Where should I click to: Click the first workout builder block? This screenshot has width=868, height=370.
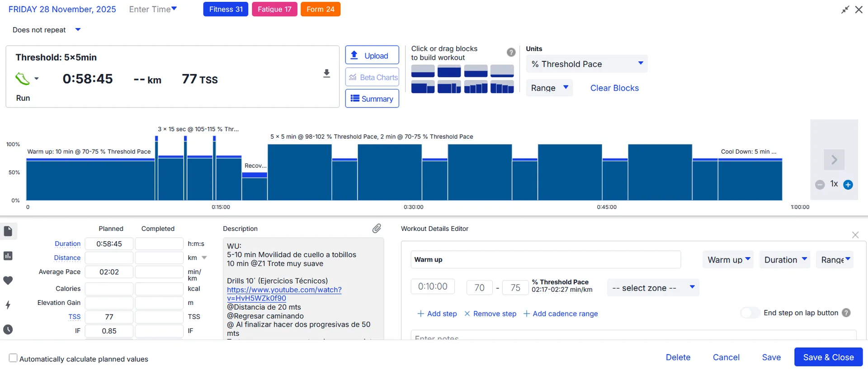pos(423,71)
